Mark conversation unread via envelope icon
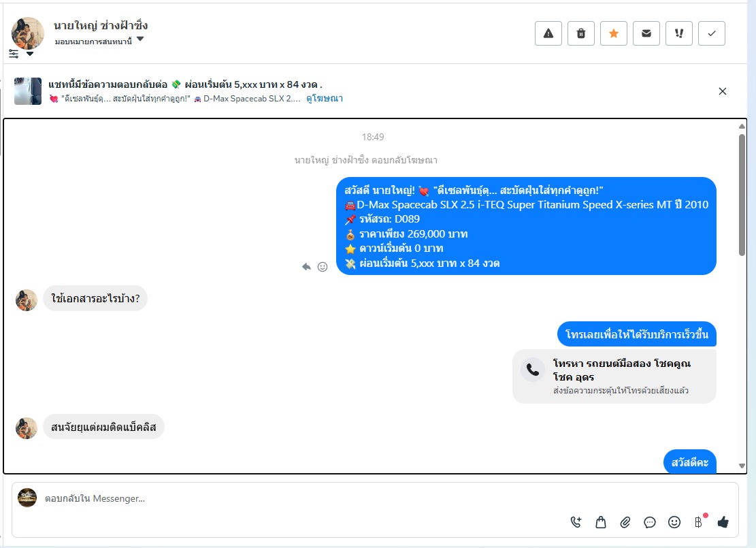The height and width of the screenshot is (548, 756). click(x=646, y=33)
